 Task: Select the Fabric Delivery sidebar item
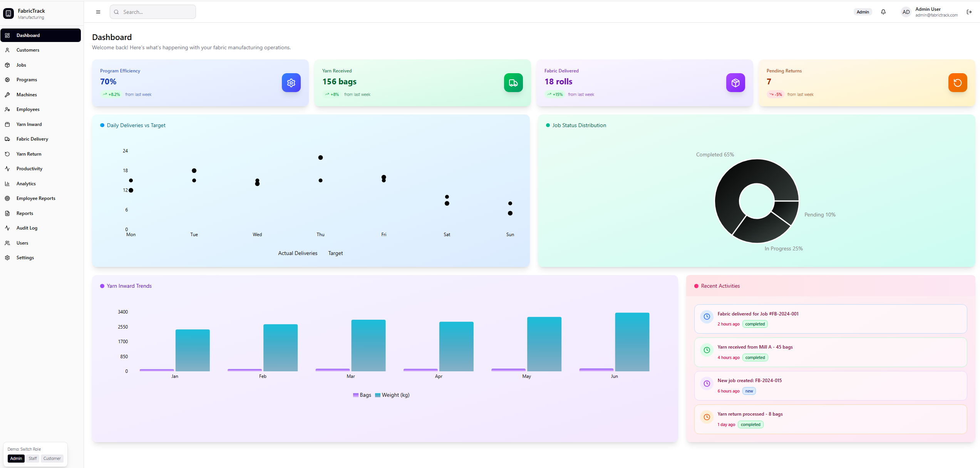pos(32,139)
